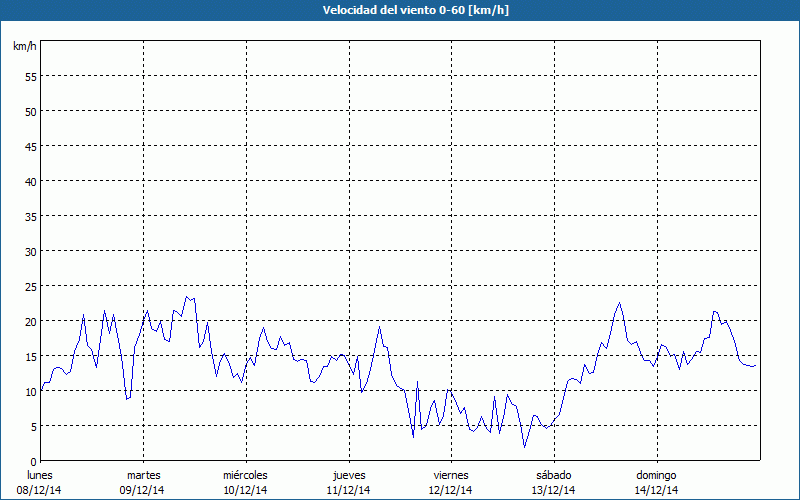This screenshot has height=500, width=800.
Task: Click the 10/12/14 date label
Action: tap(246, 490)
